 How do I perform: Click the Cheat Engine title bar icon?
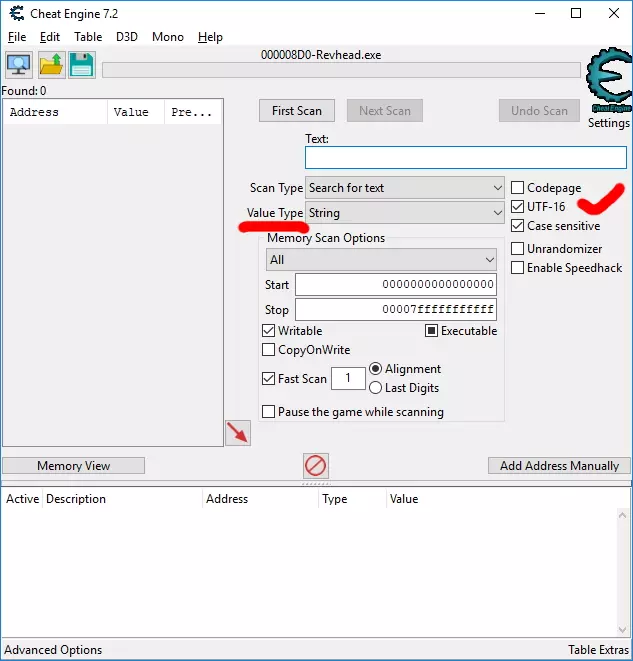point(17,13)
